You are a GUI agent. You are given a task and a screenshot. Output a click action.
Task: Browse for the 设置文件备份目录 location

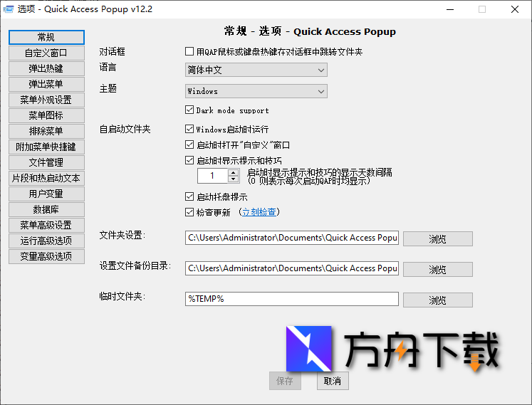tap(438, 269)
